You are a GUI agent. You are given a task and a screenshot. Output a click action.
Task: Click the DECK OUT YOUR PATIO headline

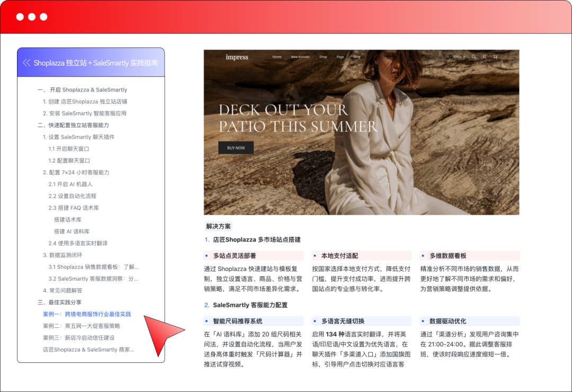click(298, 118)
